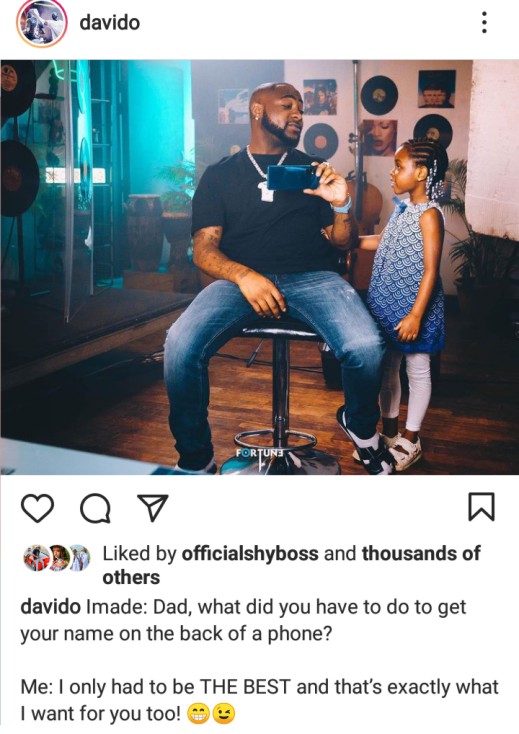Click the first liker avatar thumbnail
Image resolution: width=519 pixels, height=734 pixels.
[37, 558]
